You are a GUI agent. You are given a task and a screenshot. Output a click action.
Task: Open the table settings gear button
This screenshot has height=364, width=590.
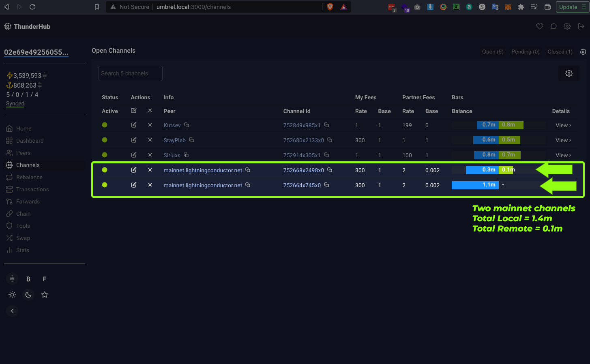(569, 73)
